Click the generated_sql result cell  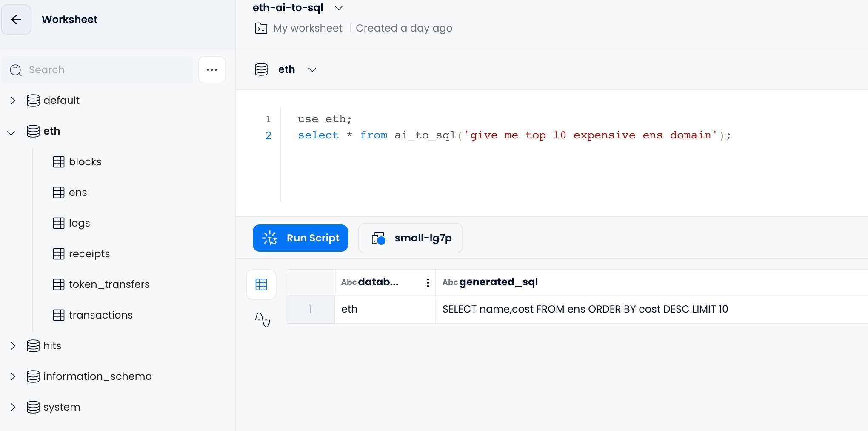(585, 309)
